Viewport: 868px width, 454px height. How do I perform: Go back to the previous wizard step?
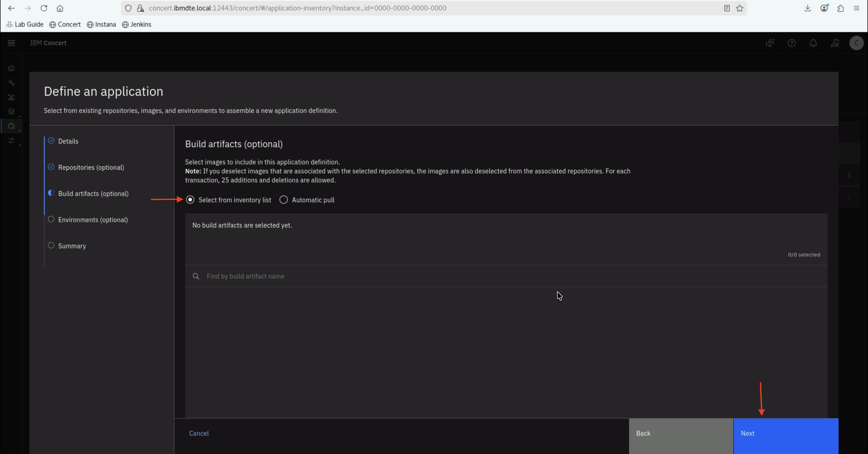coord(681,436)
